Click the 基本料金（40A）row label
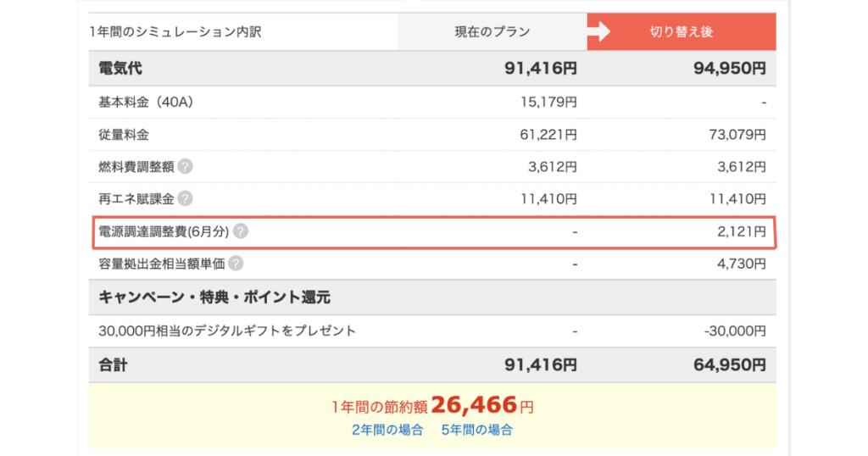Screen dimensions: 868x456 coord(146,103)
